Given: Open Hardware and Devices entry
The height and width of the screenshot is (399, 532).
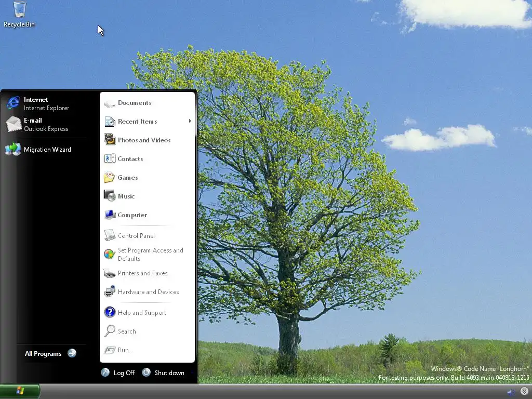Looking at the screenshot, I should (x=147, y=292).
